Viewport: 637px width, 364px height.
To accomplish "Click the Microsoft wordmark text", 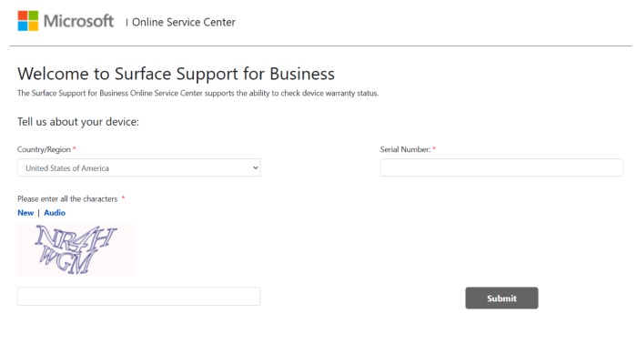I will coord(79,21).
